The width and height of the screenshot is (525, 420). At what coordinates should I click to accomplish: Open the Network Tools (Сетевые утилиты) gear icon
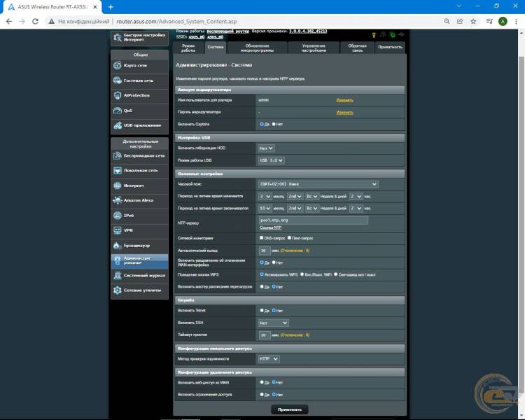(117, 290)
